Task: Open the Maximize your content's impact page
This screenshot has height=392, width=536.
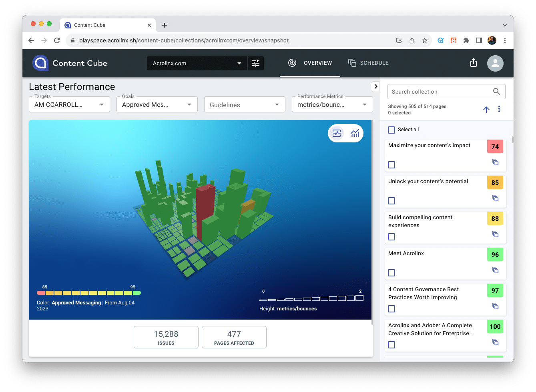Action: (x=429, y=145)
